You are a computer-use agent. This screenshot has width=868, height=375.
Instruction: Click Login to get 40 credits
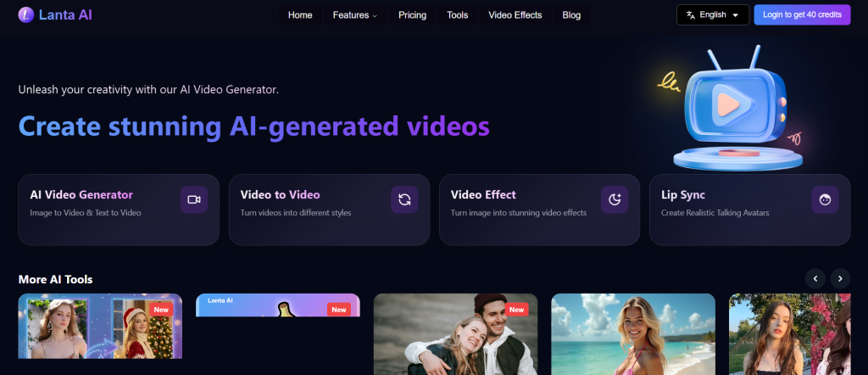click(802, 15)
